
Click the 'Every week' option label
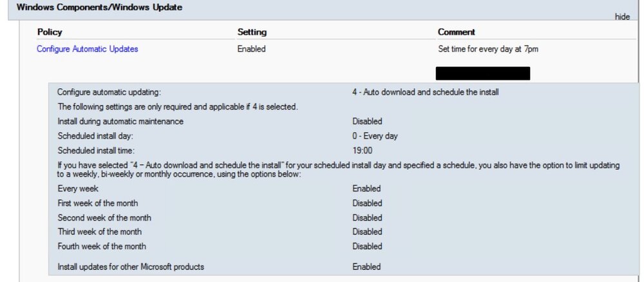78,189
